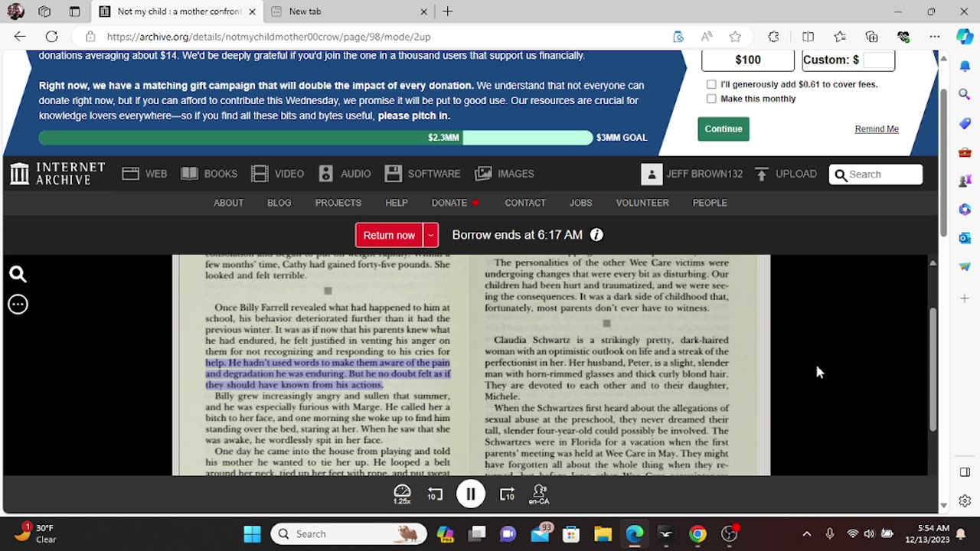Open Edge Settings and more menu
980x551 pixels.
click(935, 37)
